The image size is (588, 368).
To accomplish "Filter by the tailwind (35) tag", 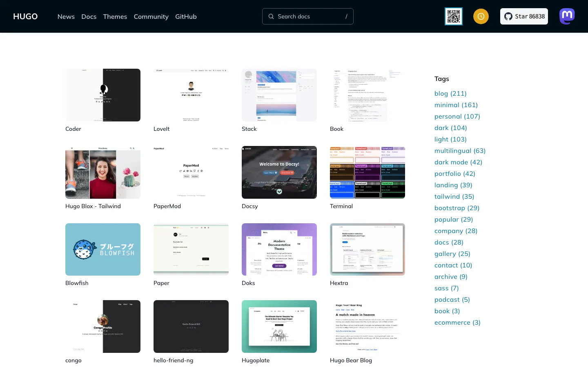I will pyautogui.click(x=454, y=197).
